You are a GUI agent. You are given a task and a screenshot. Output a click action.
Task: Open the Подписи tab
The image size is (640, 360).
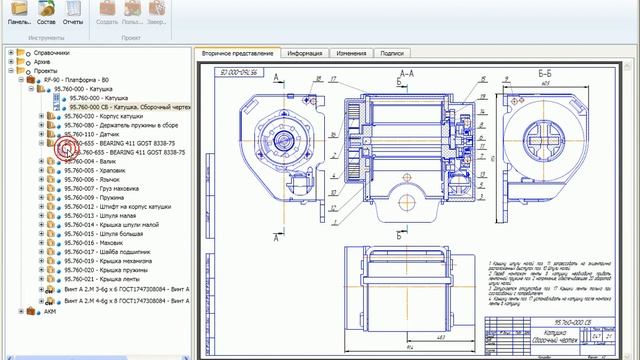[392, 53]
